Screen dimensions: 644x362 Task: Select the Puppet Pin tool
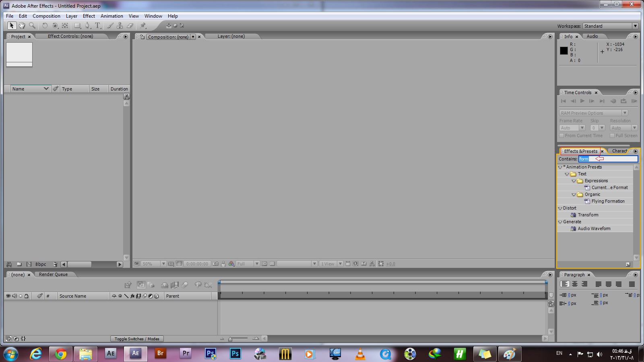point(143,26)
